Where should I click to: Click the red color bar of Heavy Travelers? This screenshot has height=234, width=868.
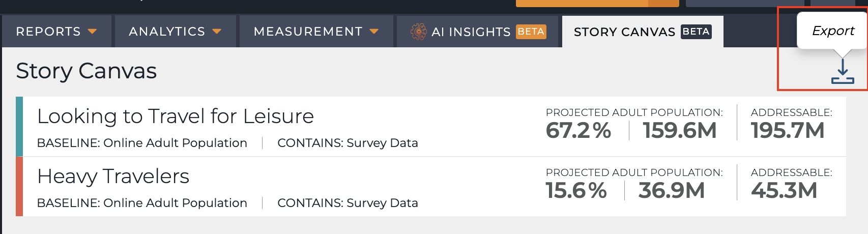tap(19, 186)
